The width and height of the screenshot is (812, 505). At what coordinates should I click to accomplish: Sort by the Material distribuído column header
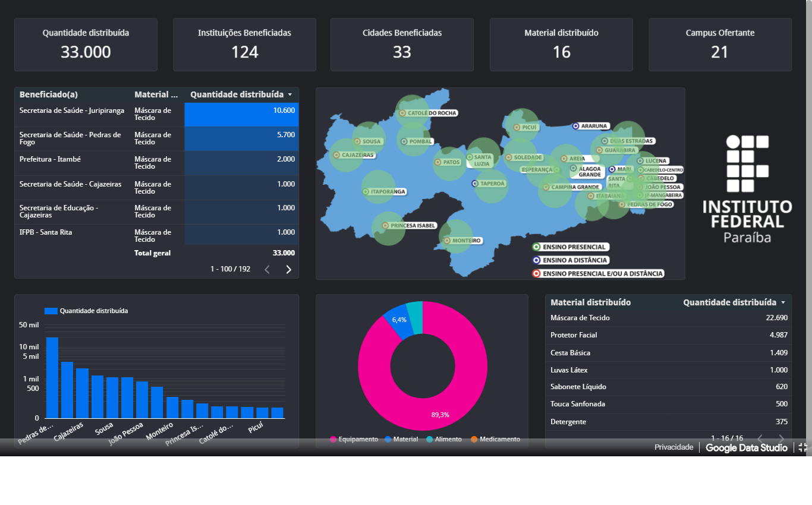pos(590,302)
